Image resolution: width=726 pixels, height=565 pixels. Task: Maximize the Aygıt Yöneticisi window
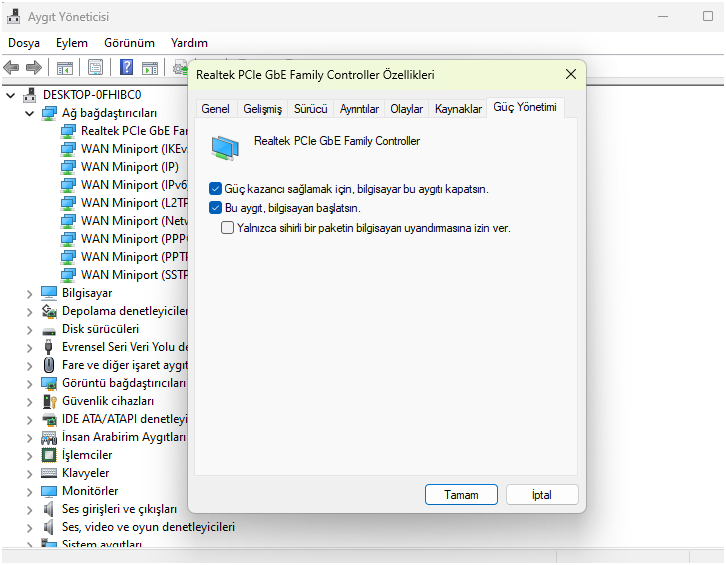[707, 16]
